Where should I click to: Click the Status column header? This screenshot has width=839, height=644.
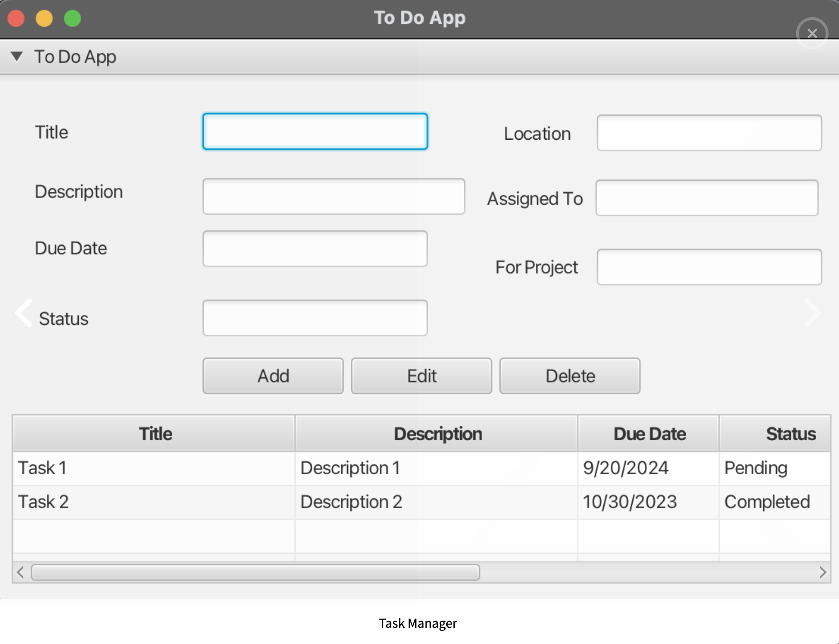(x=791, y=433)
